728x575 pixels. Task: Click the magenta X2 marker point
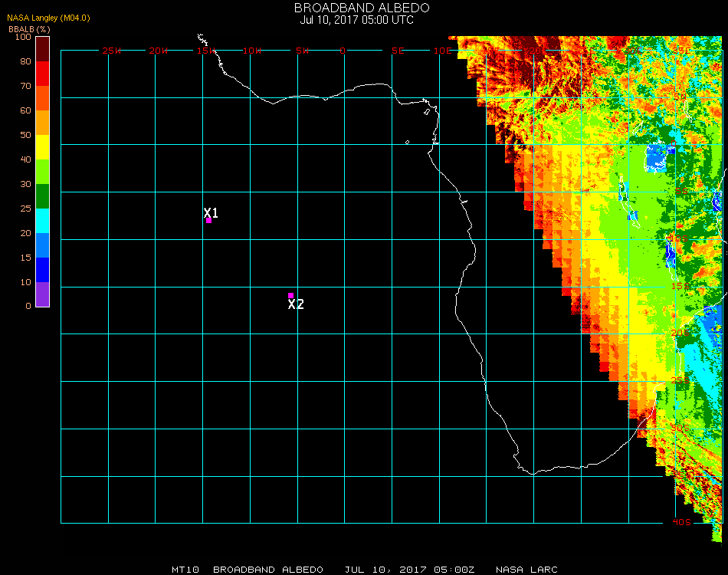click(290, 295)
